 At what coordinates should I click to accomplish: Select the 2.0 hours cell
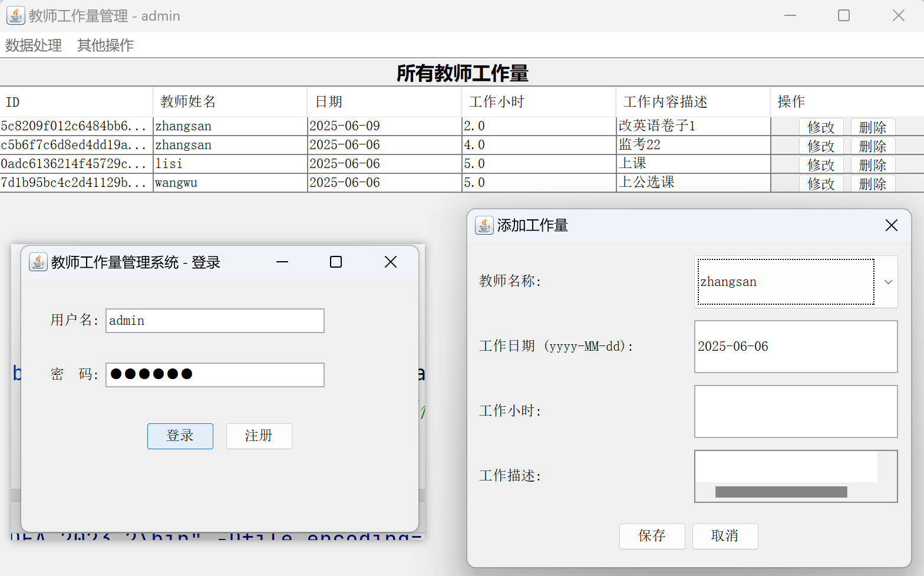tap(539, 126)
